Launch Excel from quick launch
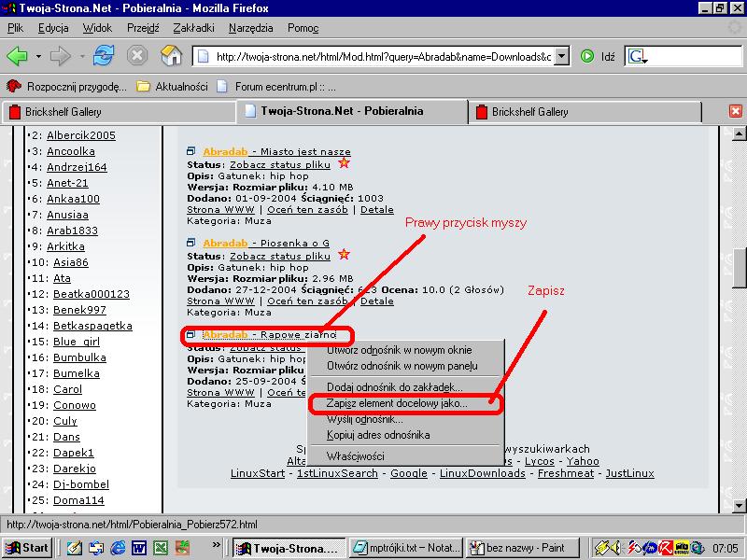Image resolution: width=747 pixels, height=560 pixels. coord(161,548)
